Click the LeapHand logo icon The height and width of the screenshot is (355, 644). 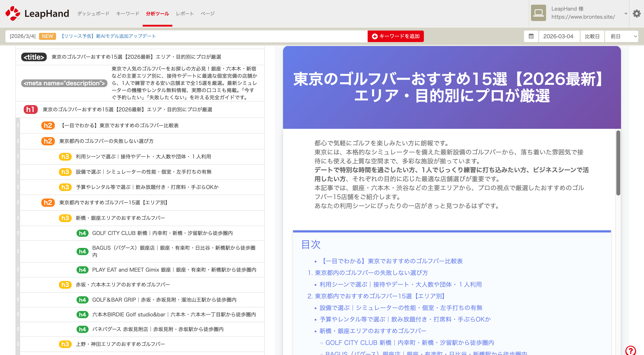point(13,13)
